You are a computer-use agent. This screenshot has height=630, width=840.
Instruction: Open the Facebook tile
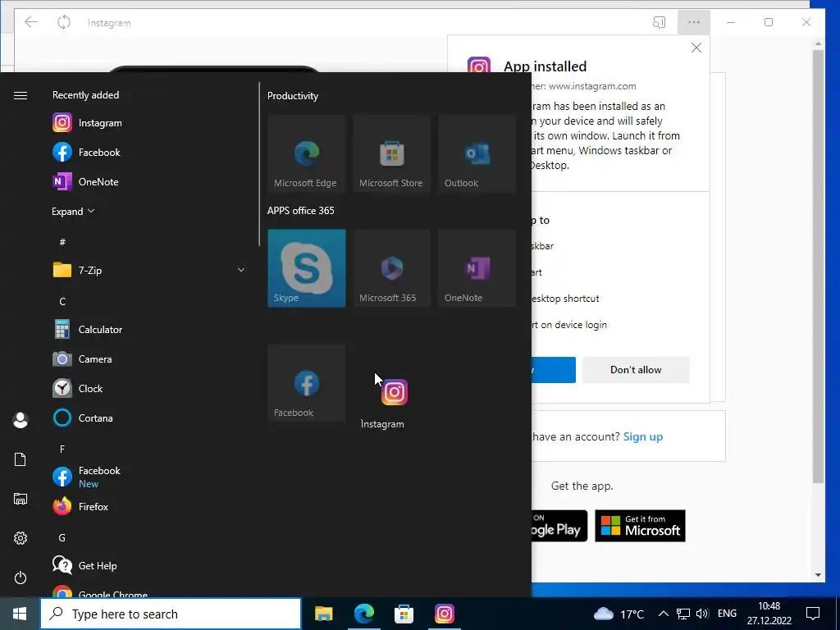click(307, 383)
